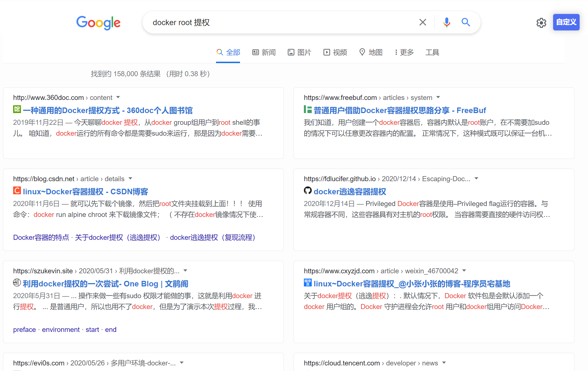Click the CSDN result favicon
Image resolution: width=588 pixels, height=371 pixels.
coord(17,190)
